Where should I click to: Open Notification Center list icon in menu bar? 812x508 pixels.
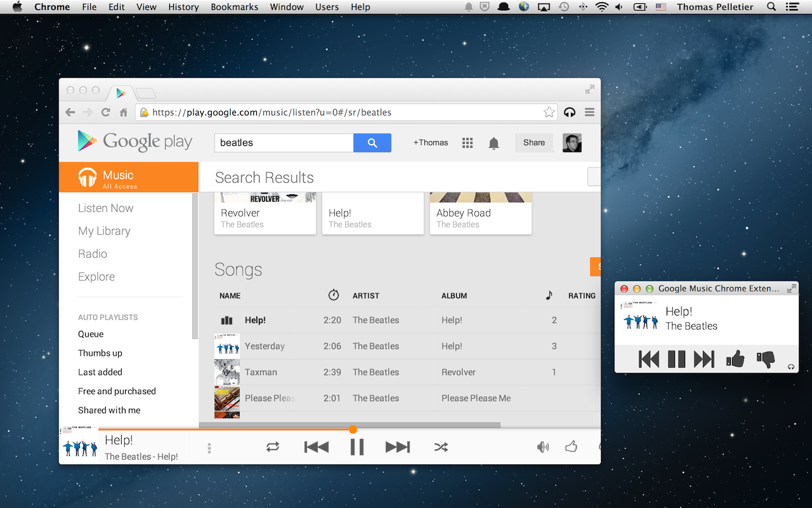pos(792,7)
